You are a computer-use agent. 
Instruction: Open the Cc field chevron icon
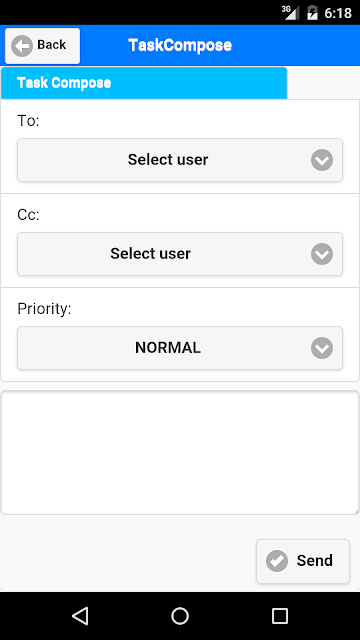(322, 254)
